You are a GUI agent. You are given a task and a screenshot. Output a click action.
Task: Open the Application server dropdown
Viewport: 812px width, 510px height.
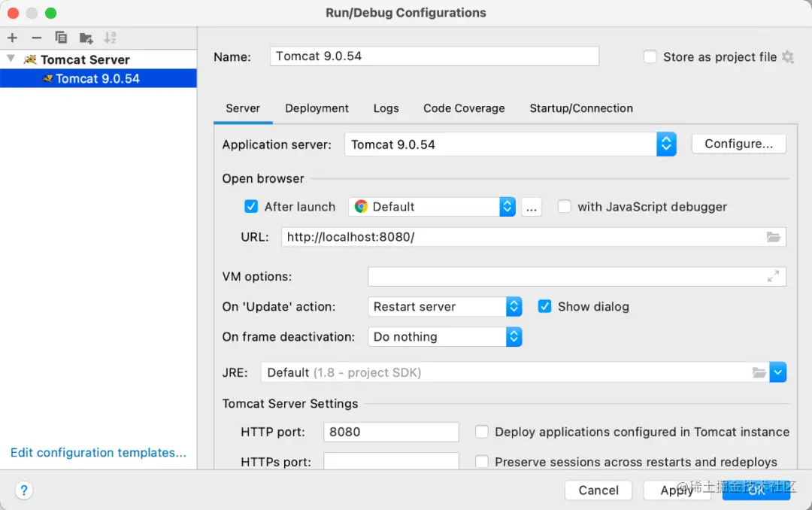pyautogui.click(x=511, y=144)
